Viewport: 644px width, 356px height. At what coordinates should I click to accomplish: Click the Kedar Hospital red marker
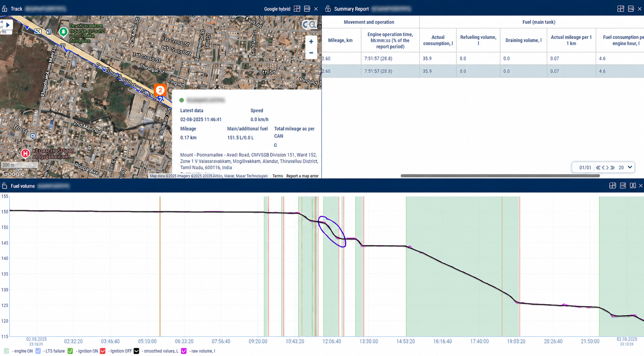click(25, 153)
